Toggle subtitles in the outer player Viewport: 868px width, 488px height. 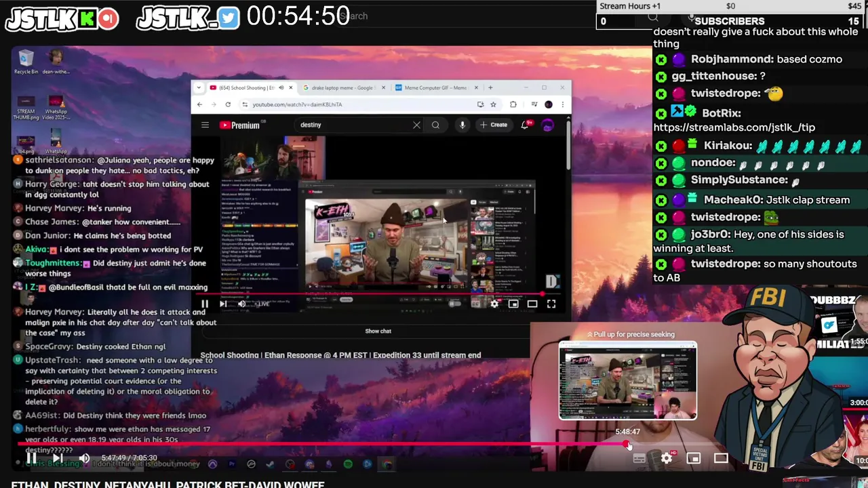[x=639, y=458]
